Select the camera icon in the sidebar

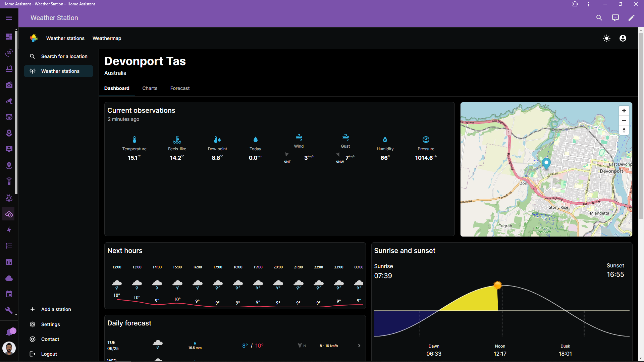tap(9, 85)
